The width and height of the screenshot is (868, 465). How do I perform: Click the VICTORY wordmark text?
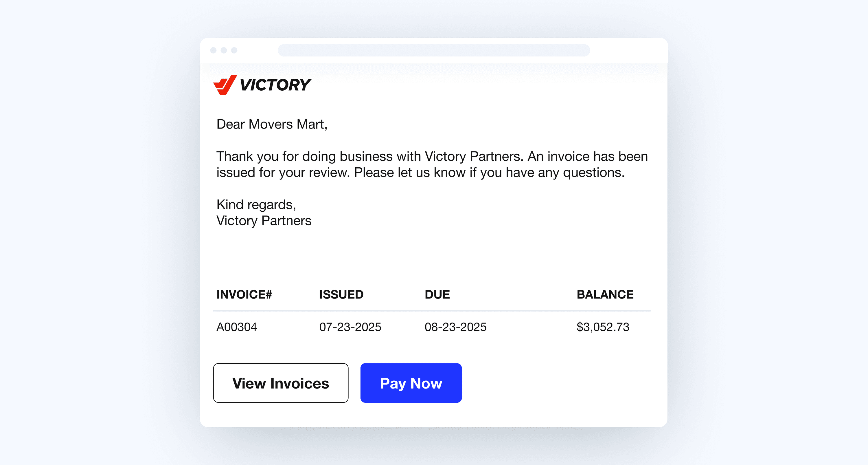point(275,85)
